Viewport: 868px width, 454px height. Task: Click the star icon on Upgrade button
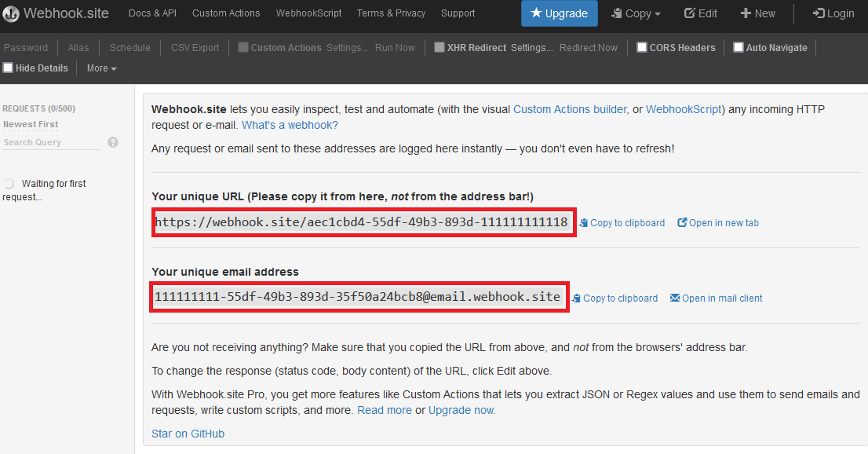coord(536,13)
